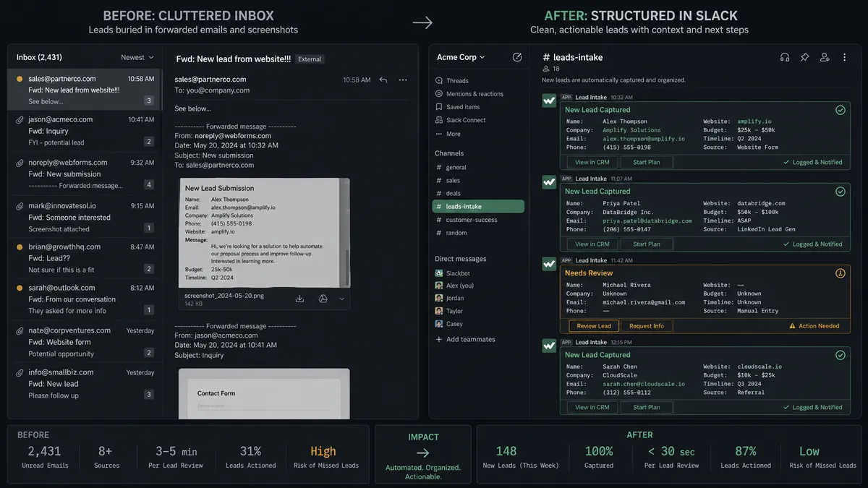
Task: Click the Slack Connect icon
Action: [x=439, y=120]
